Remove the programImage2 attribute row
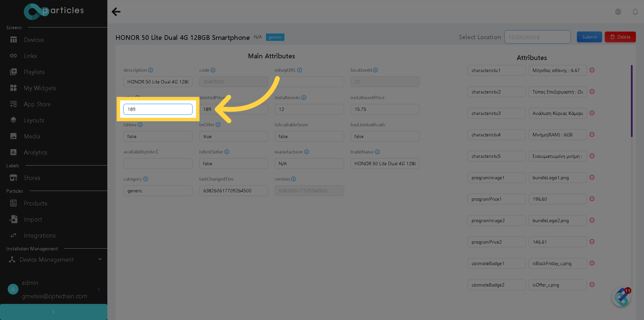The width and height of the screenshot is (644, 320). click(x=592, y=220)
